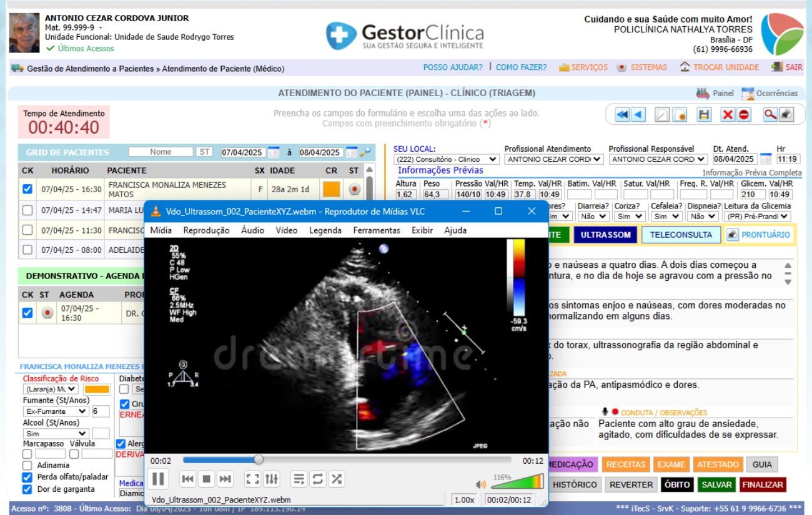812x515 pixels.
Task: Mute audio with the VLC speaker icon
Action: pos(481,484)
